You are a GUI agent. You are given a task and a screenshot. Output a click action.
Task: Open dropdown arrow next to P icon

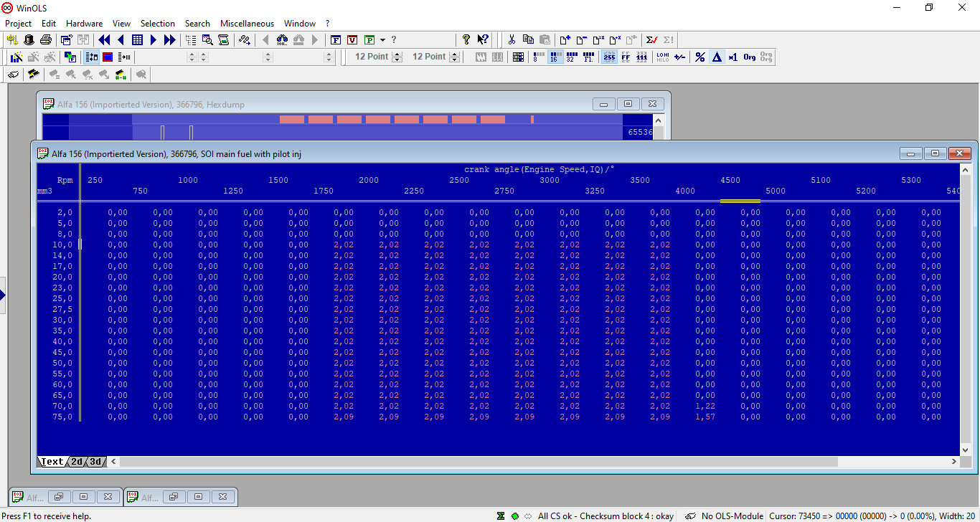[x=382, y=40]
